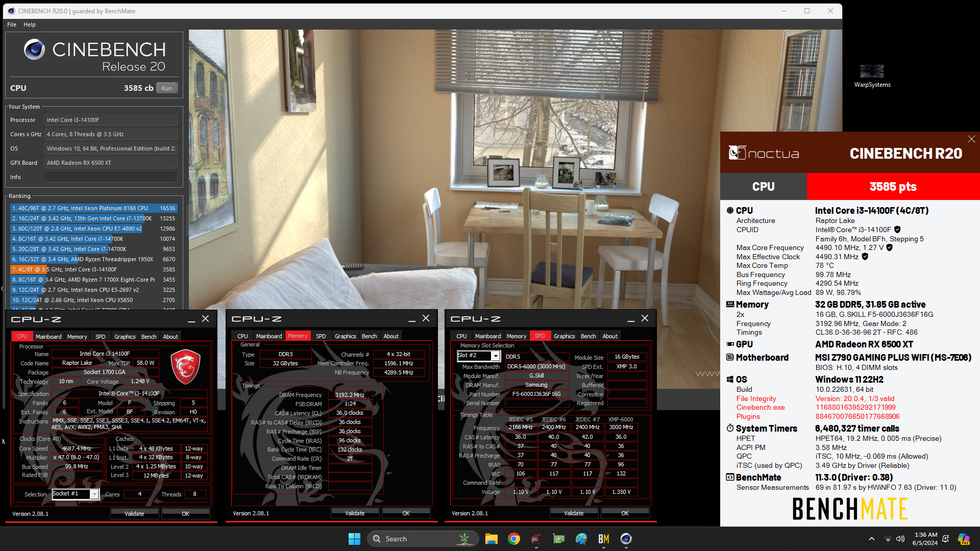This screenshot has height=551, width=980.
Task: Open File Explorer from the taskbar
Action: point(491,539)
